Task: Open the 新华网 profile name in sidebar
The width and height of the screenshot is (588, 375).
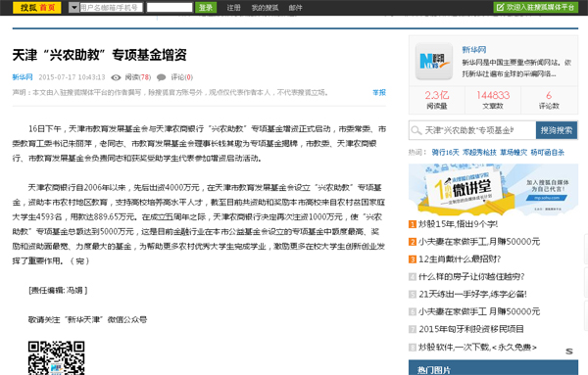Action: (474, 50)
